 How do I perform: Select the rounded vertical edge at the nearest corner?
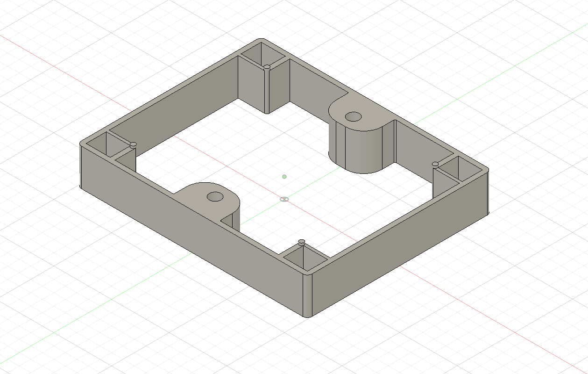coord(308,295)
